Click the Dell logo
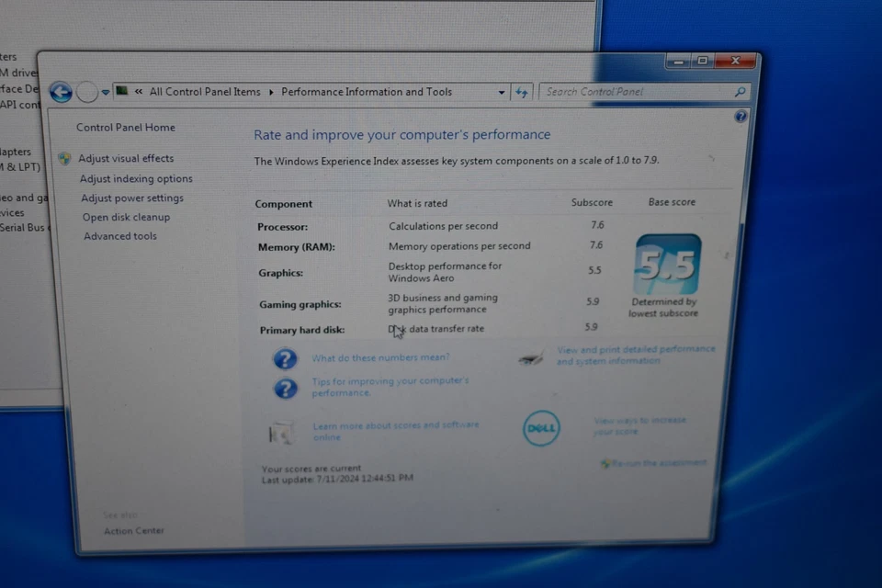Image resolution: width=882 pixels, height=588 pixels. [541, 428]
